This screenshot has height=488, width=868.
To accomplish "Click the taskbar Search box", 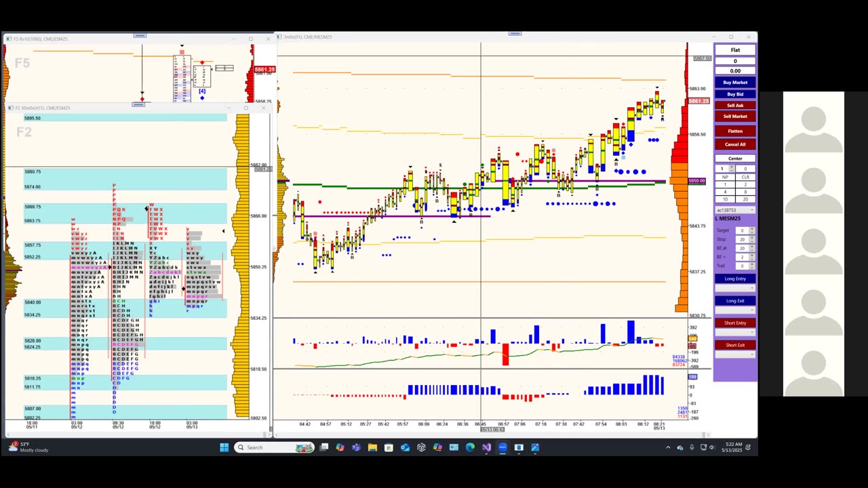I will tap(275, 447).
